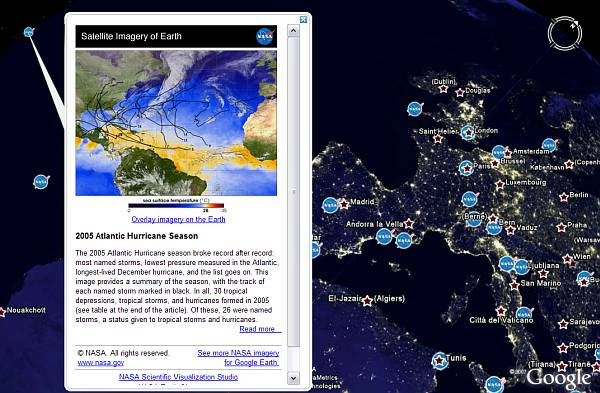
Task: Select the Amsterdam star placemark
Action: coord(508,153)
